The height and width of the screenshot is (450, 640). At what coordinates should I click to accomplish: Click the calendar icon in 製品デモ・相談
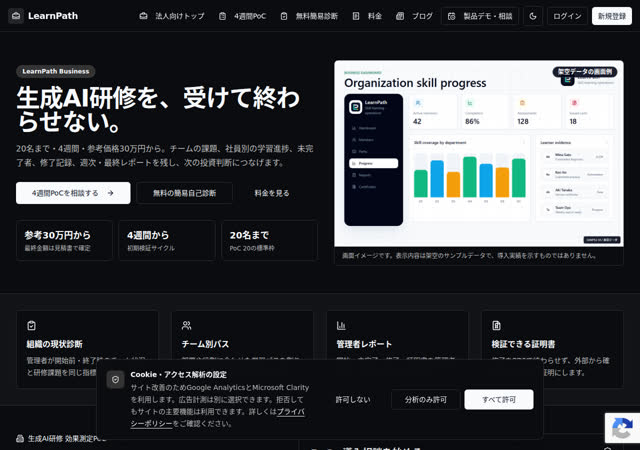[451, 16]
